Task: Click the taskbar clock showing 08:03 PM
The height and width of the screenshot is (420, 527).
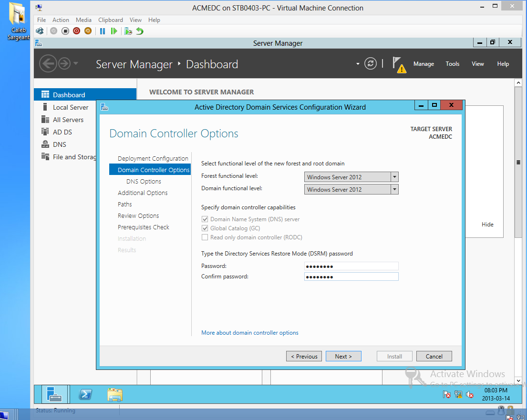Action: pos(496,394)
